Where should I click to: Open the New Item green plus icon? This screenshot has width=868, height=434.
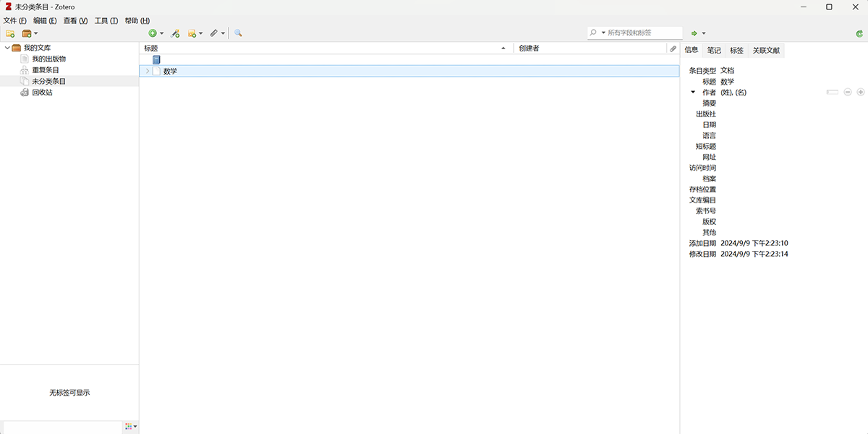(153, 33)
